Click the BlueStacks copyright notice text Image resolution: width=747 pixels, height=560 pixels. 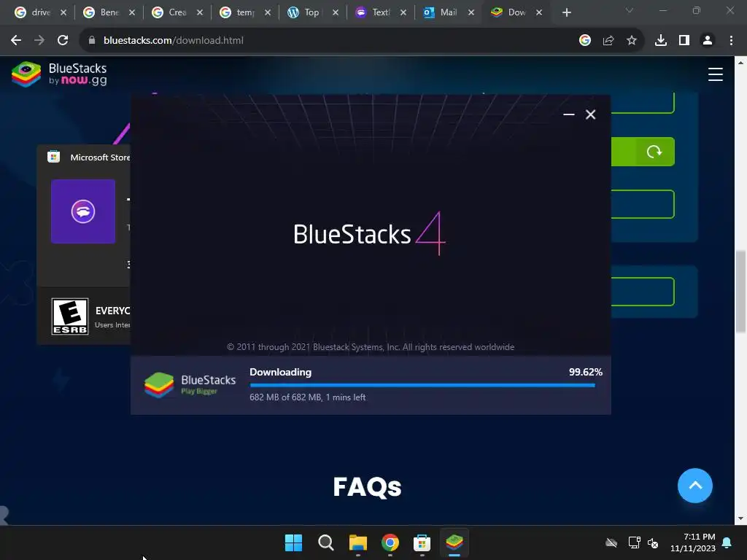(x=371, y=347)
